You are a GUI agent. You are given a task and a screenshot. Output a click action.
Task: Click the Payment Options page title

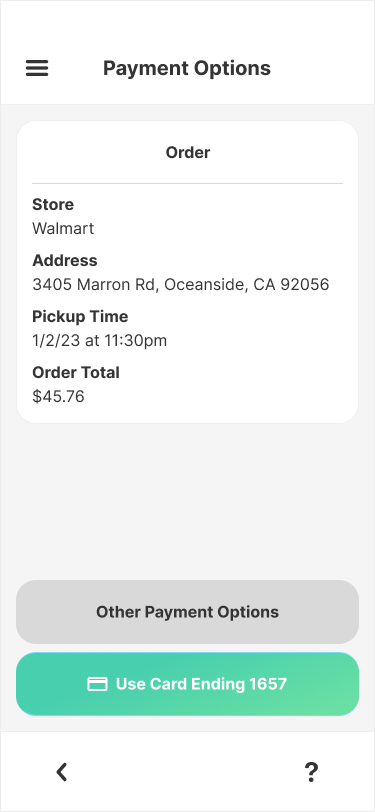pos(187,68)
